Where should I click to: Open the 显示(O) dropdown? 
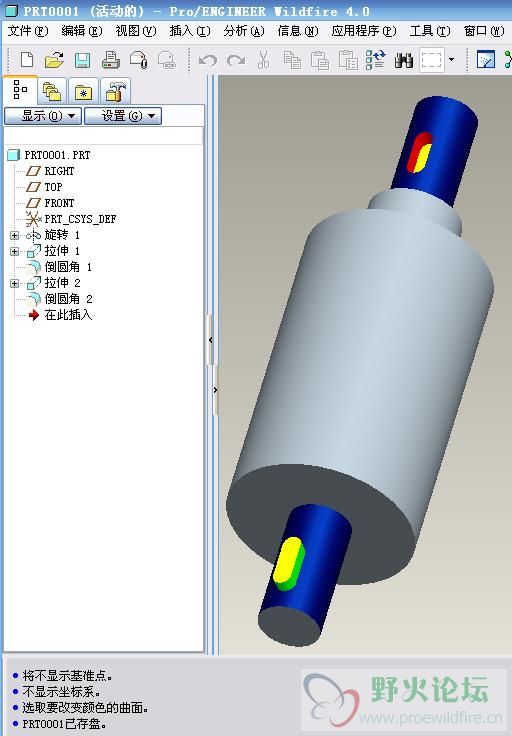pos(43,115)
